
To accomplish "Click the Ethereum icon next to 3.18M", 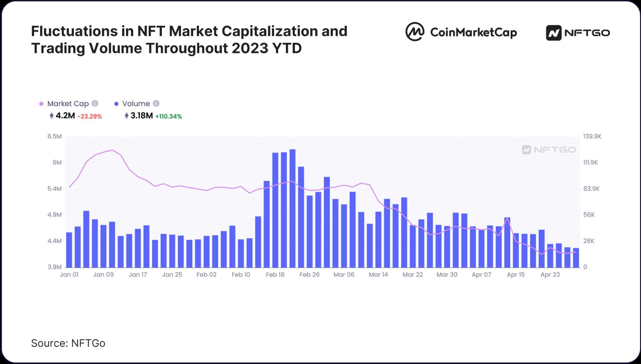I will (127, 116).
